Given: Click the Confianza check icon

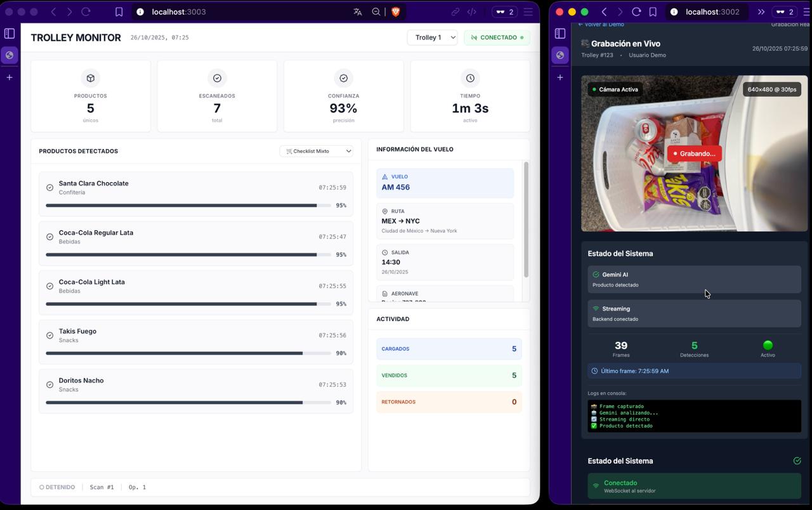Looking at the screenshot, I should [x=343, y=78].
